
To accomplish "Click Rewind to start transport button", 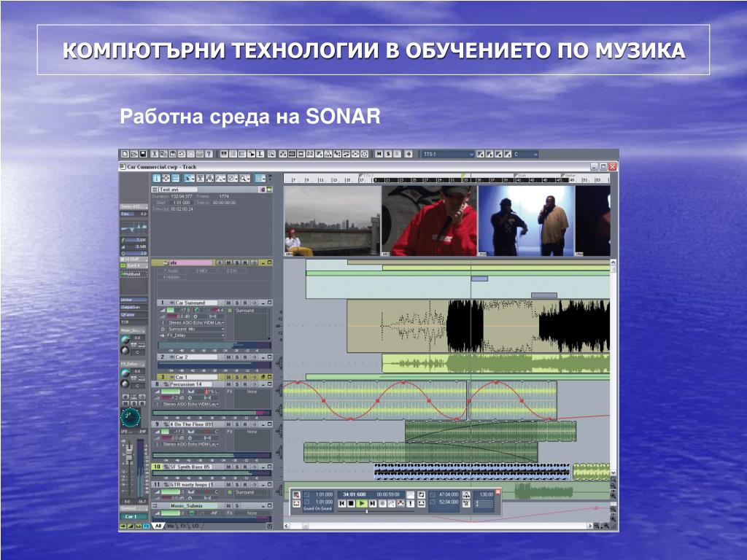I will click(341, 503).
